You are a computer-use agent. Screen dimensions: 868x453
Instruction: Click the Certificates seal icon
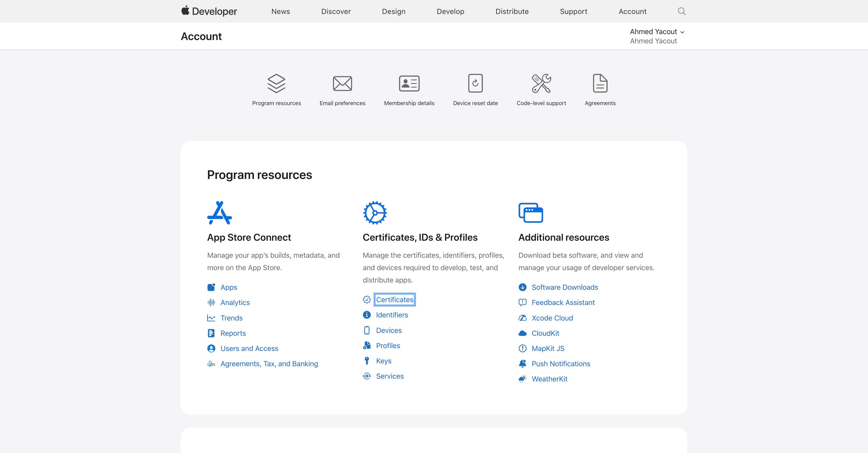(367, 299)
